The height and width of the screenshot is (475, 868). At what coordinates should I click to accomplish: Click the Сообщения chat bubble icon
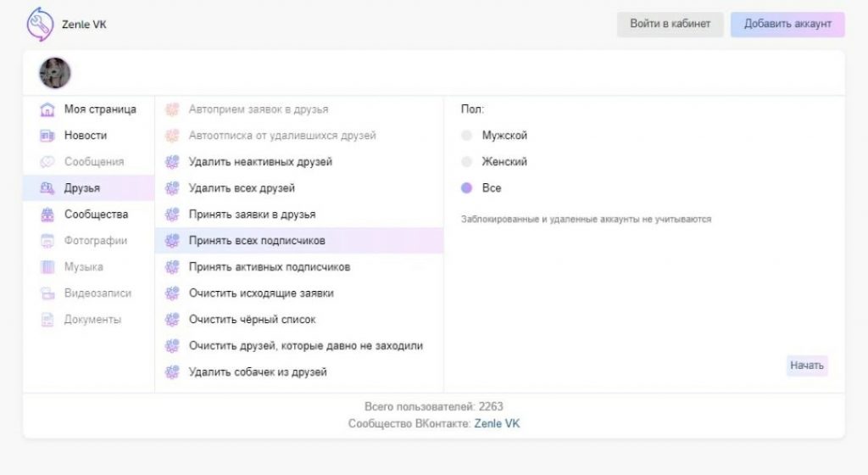click(x=47, y=162)
